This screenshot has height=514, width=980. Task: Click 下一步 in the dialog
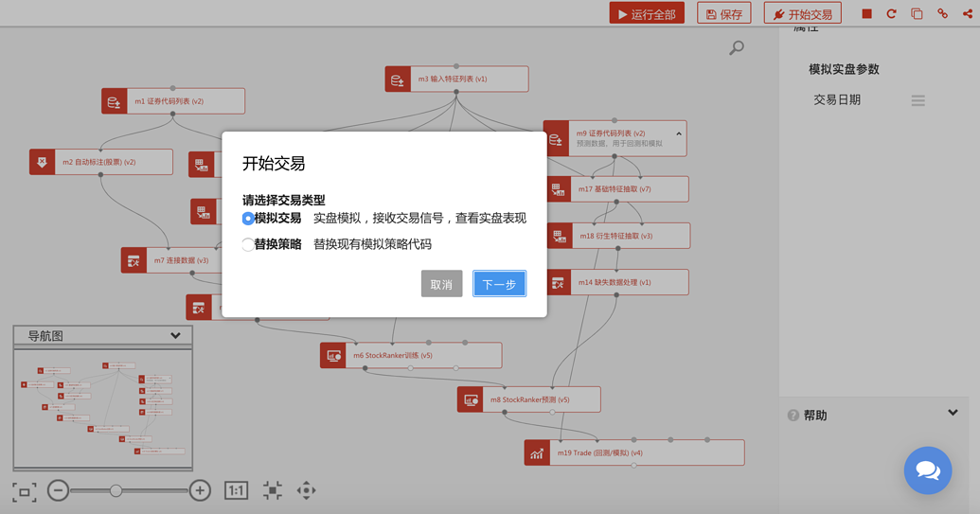(x=499, y=284)
